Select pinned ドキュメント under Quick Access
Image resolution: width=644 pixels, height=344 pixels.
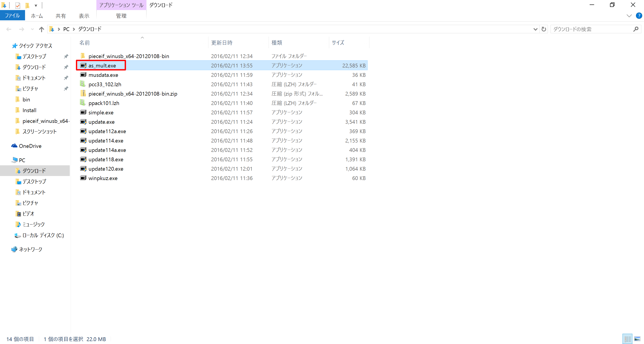coord(34,78)
